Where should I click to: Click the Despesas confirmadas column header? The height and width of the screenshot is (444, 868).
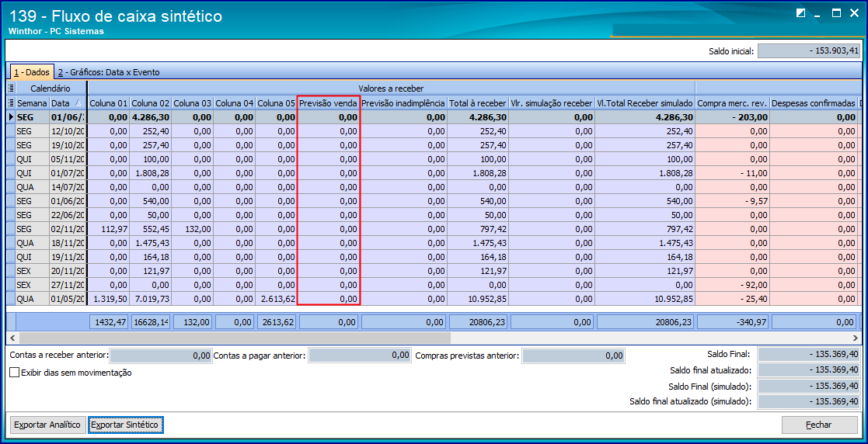[813, 102]
